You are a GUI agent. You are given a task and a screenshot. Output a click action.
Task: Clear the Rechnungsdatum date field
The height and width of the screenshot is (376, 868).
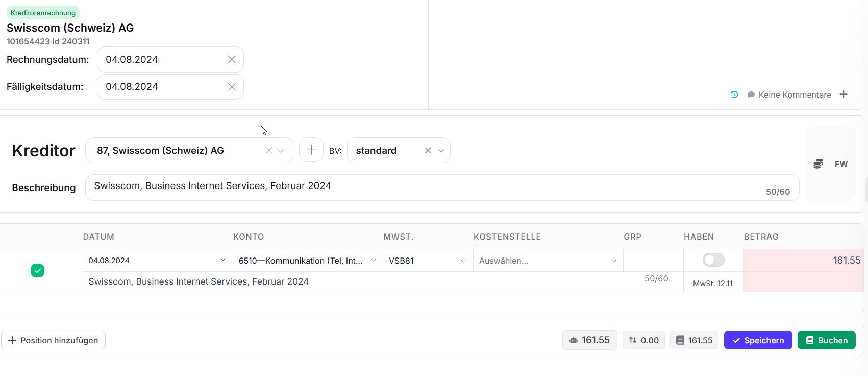232,60
